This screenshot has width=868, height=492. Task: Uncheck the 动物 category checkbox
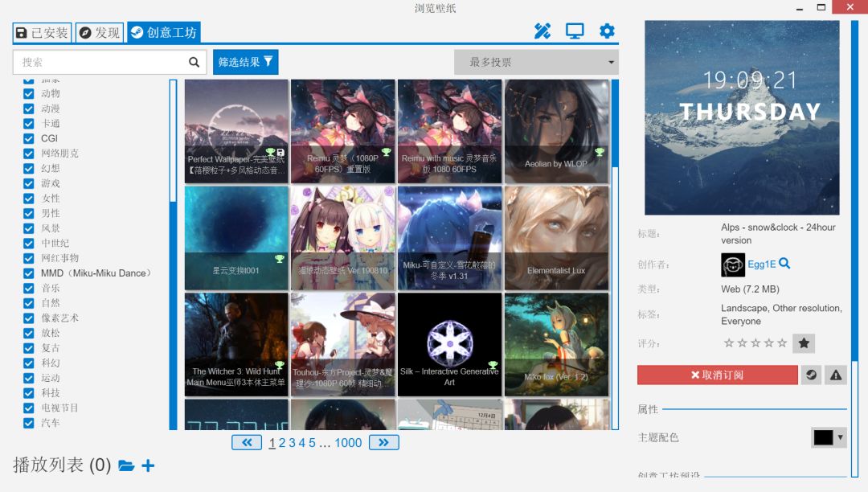(29, 93)
